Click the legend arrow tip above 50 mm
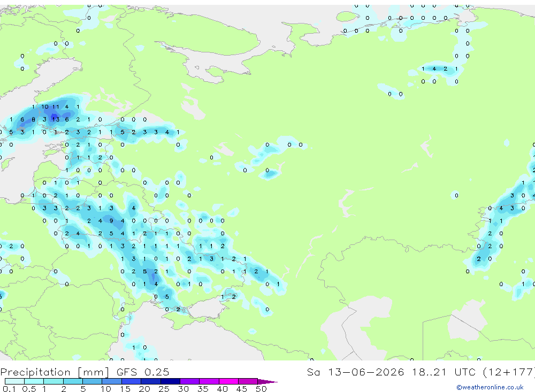535x392 pixels. click(268, 381)
